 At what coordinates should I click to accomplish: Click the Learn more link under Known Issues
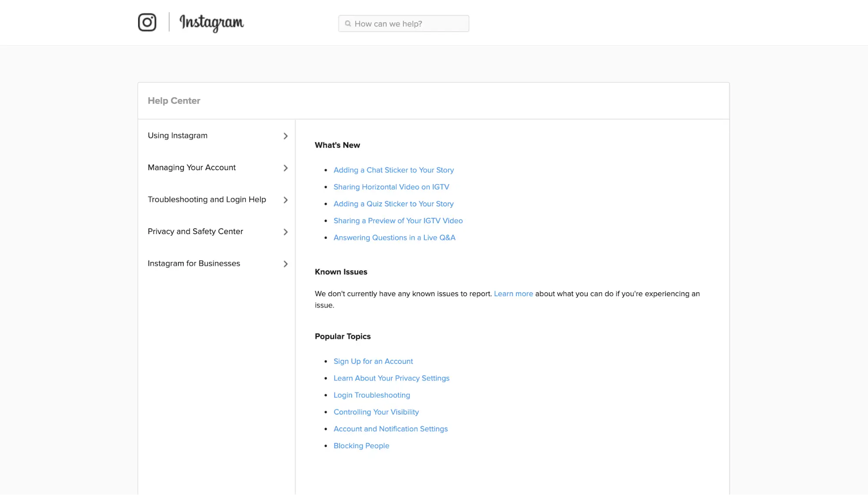513,294
